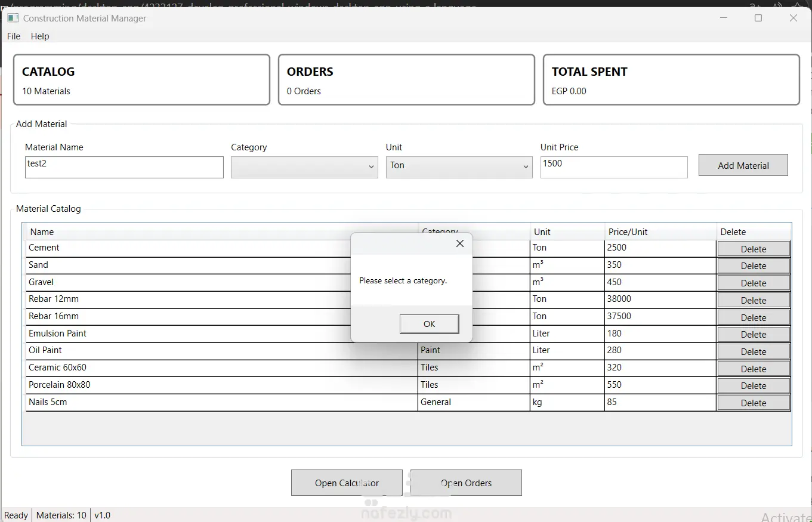The width and height of the screenshot is (812, 522).
Task: Click the v1.0 version label
Action: click(x=103, y=515)
